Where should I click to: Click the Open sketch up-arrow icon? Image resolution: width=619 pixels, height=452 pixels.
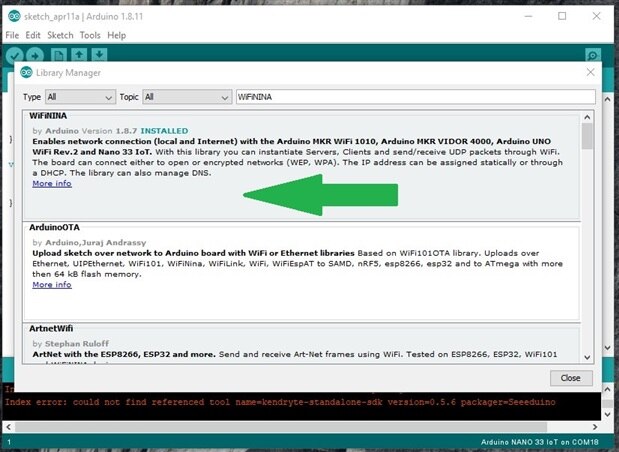79,55
